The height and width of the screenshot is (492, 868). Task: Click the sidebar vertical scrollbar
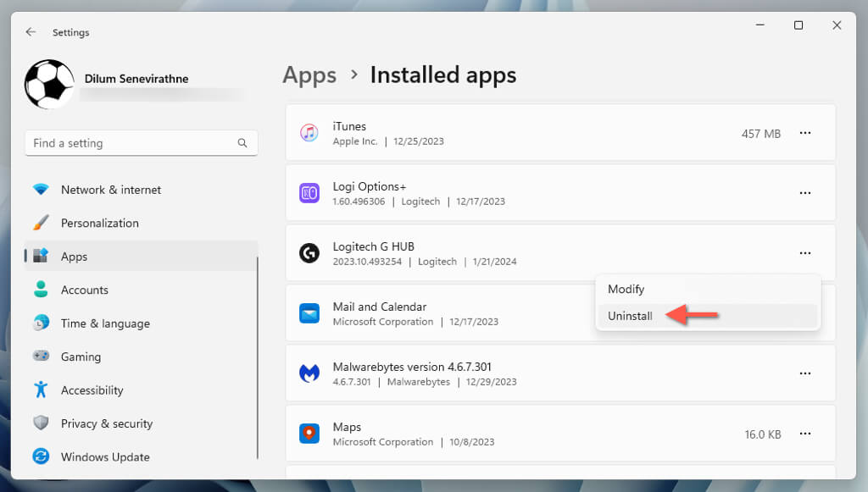pyautogui.click(x=258, y=356)
